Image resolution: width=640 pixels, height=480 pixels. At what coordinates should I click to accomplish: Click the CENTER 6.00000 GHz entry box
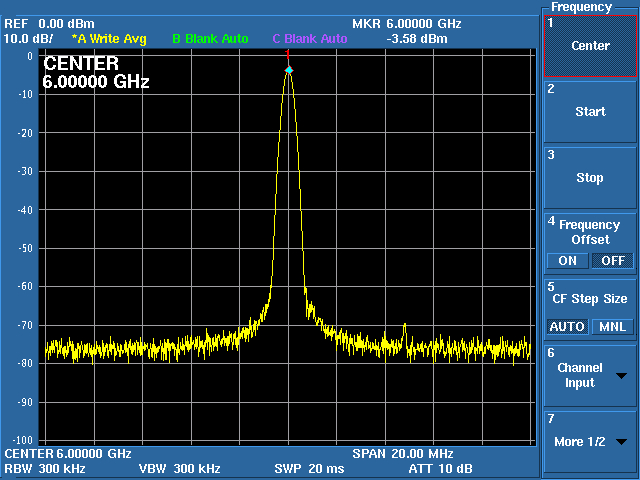point(96,73)
